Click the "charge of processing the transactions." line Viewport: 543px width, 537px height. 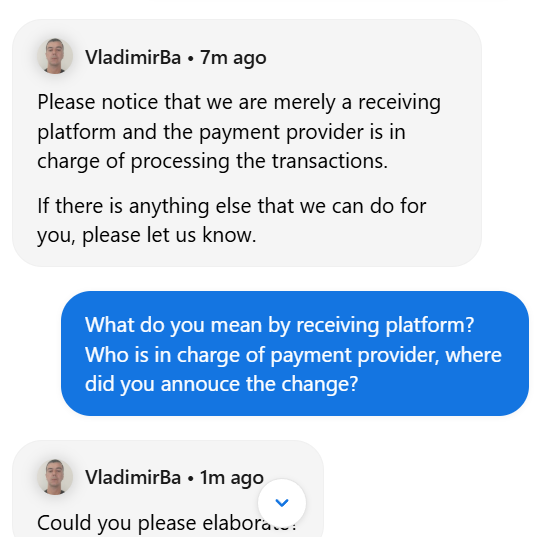pos(212,162)
